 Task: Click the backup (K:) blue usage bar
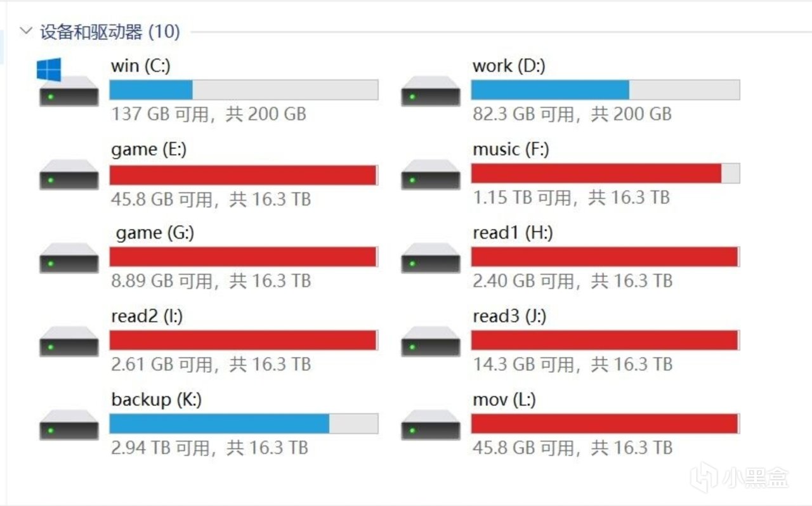pyautogui.click(x=244, y=424)
